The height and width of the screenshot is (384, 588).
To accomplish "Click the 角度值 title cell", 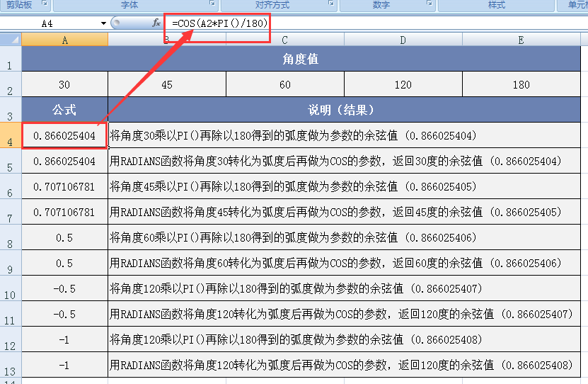I will click(x=301, y=59).
